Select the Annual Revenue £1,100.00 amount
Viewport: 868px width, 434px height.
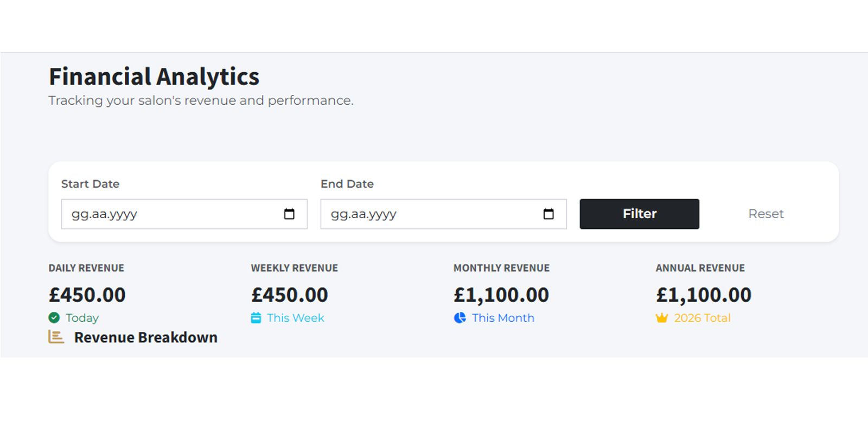point(704,295)
